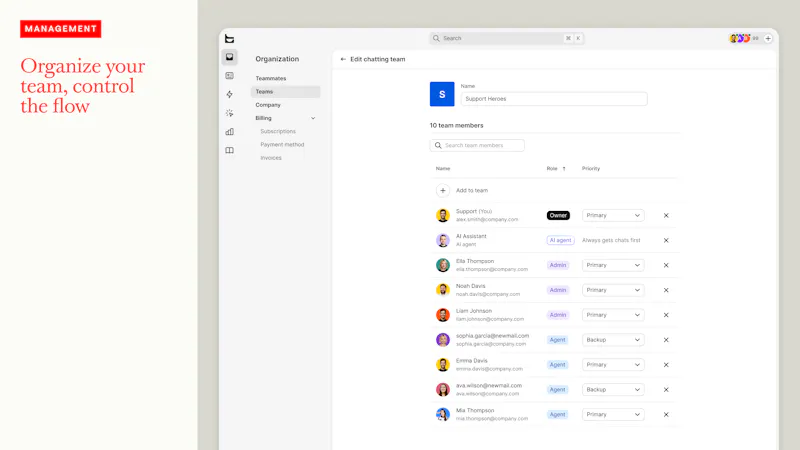Select Teams in the Organization menu
Image resolution: width=800 pixels, height=450 pixels.
(285, 92)
